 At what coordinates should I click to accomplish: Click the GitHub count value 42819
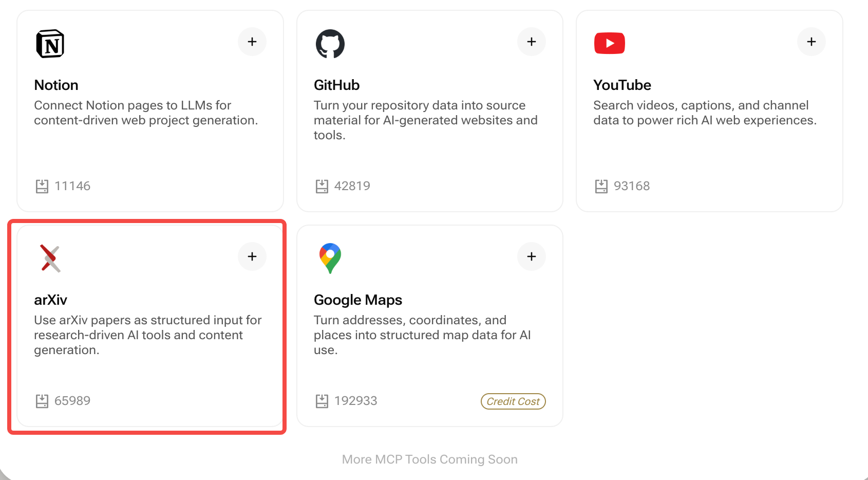coord(352,186)
